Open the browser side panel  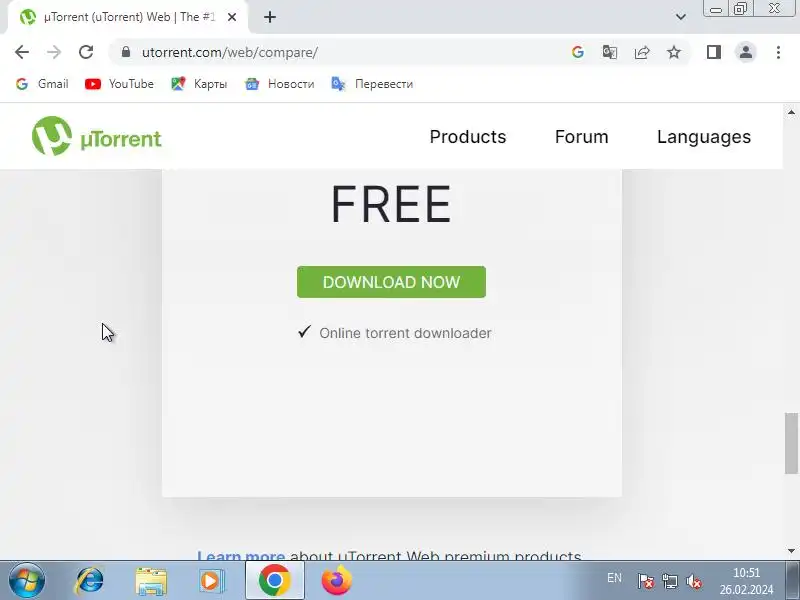tap(714, 52)
